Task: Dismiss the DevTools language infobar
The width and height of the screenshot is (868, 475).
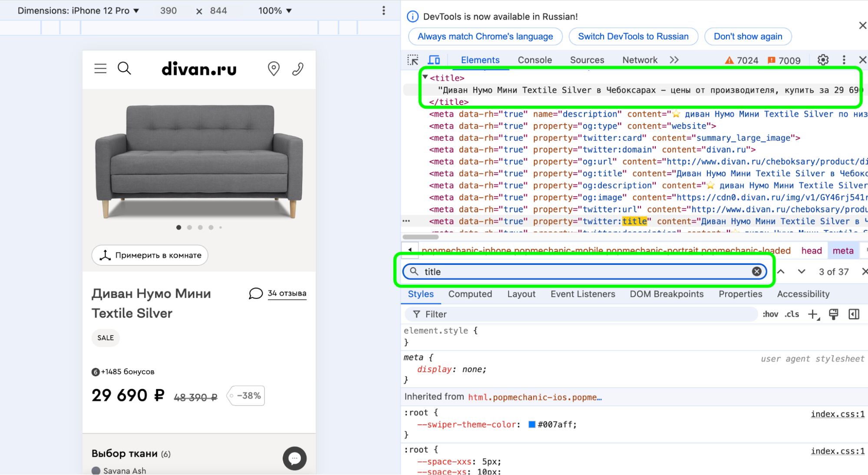Action: (x=862, y=26)
